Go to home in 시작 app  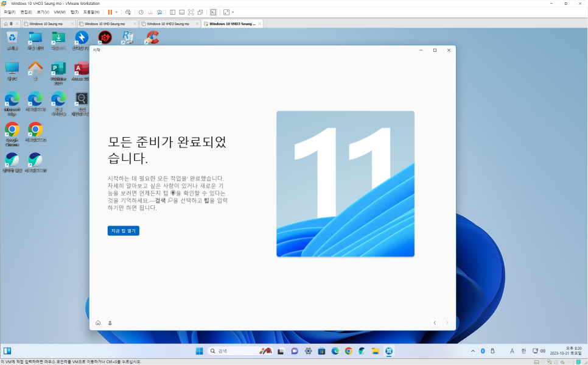click(98, 322)
